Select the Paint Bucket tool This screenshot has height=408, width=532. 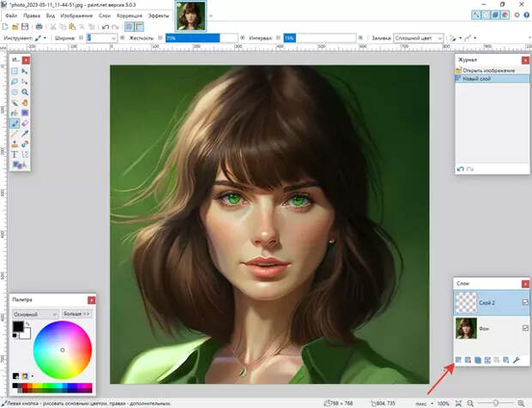coord(15,113)
